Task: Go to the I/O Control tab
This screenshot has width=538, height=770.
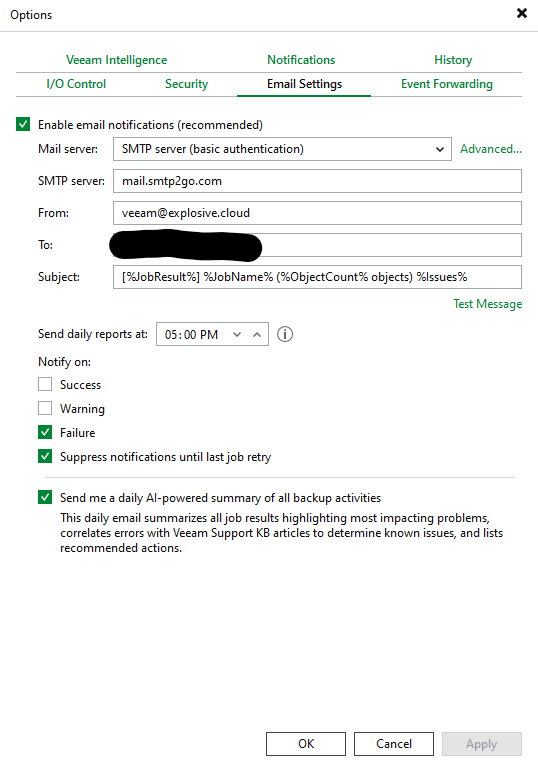Action: click(x=76, y=84)
